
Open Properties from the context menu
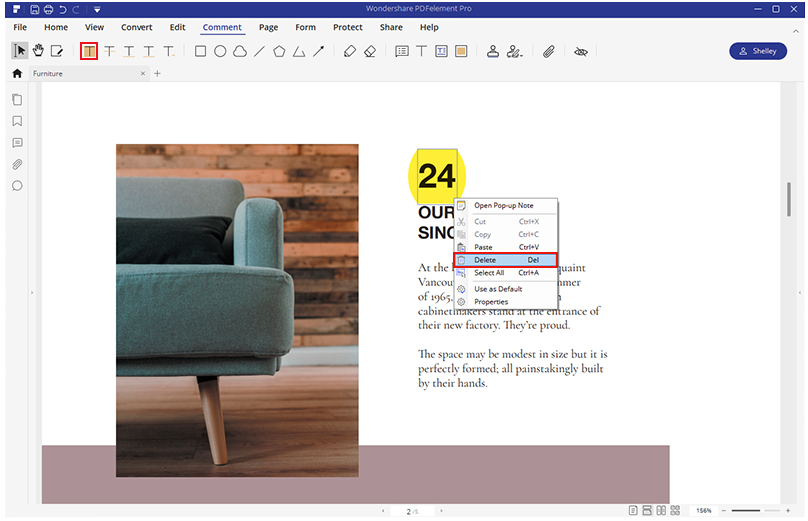pos(506,302)
